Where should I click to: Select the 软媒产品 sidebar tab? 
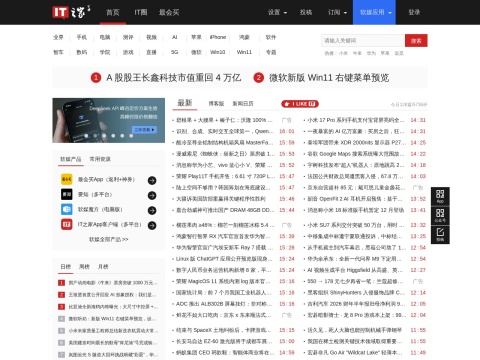tap(71, 159)
